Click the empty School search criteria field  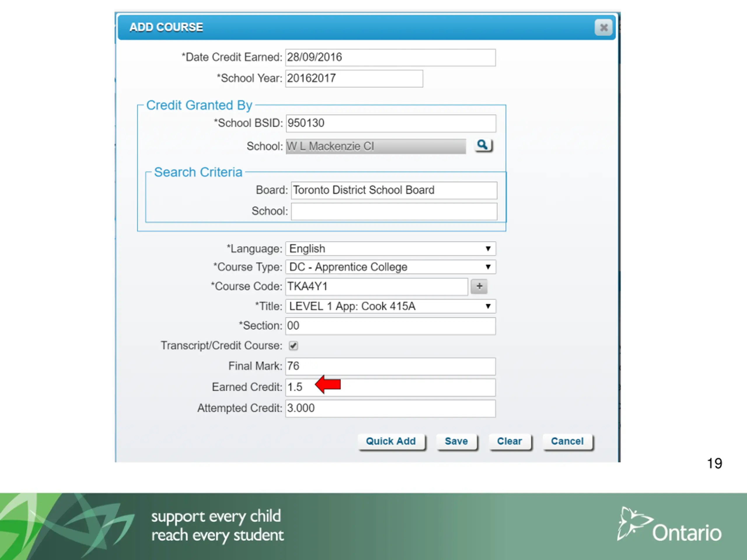(x=394, y=211)
